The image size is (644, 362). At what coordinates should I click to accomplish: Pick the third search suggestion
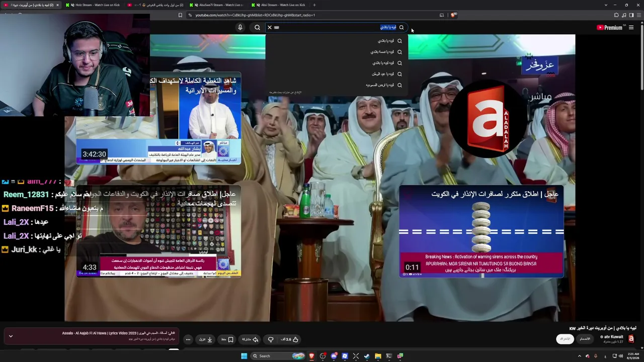tap(337, 63)
